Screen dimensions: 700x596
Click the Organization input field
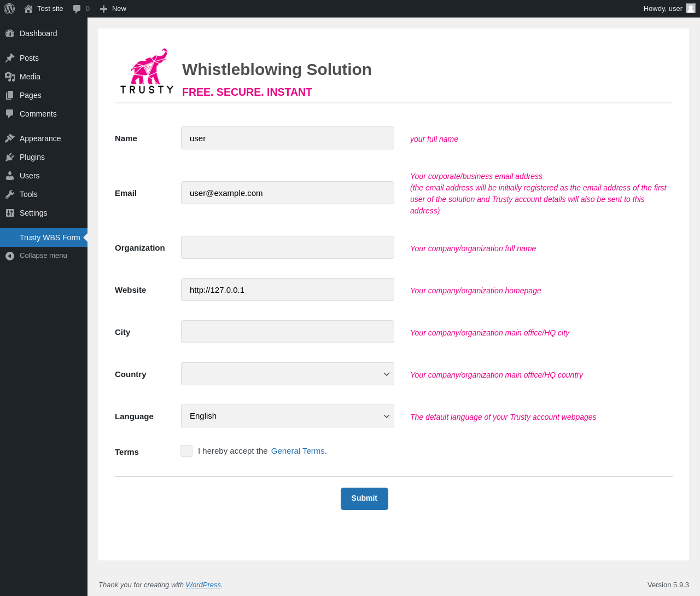(x=288, y=247)
